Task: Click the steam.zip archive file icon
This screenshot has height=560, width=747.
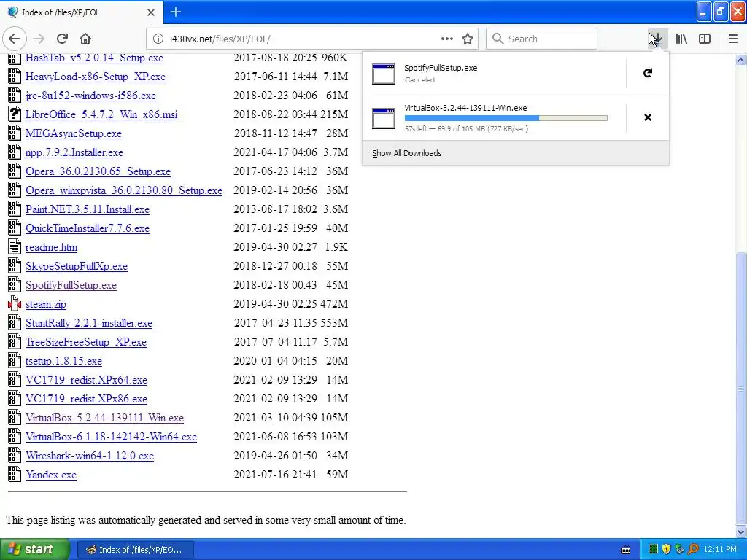Action: (15, 304)
